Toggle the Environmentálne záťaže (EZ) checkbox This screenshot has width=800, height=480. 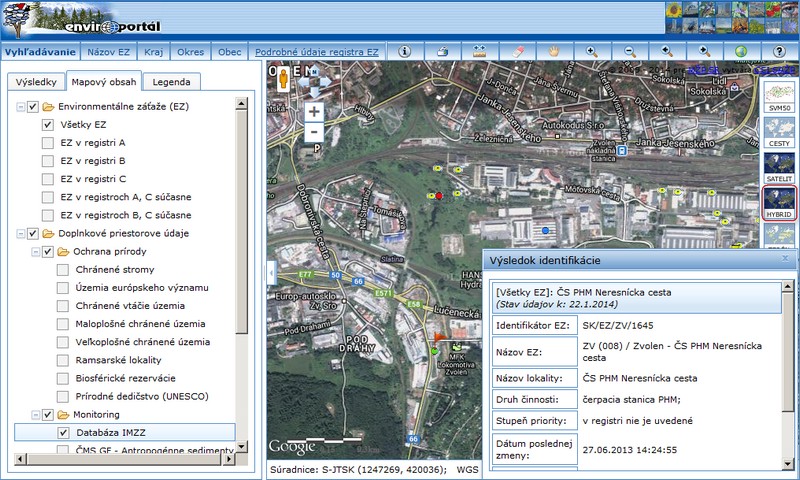pyautogui.click(x=33, y=107)
